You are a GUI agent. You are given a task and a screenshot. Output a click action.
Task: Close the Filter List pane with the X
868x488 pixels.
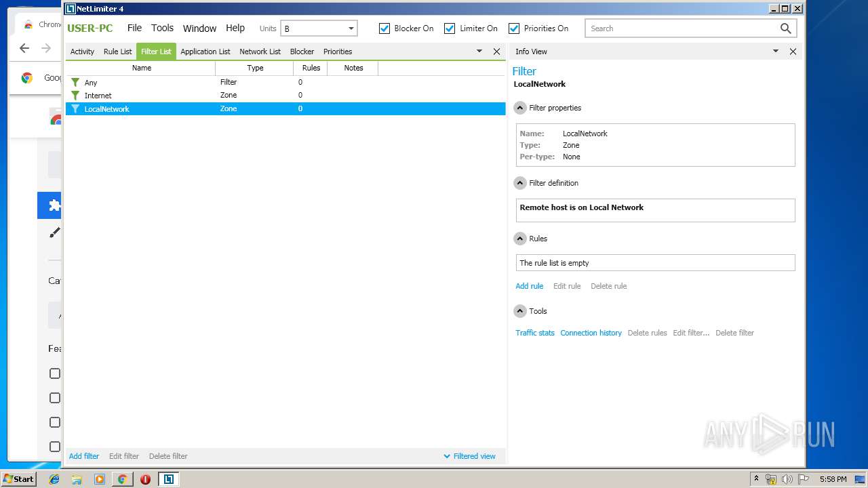click(x=496, y=52)
